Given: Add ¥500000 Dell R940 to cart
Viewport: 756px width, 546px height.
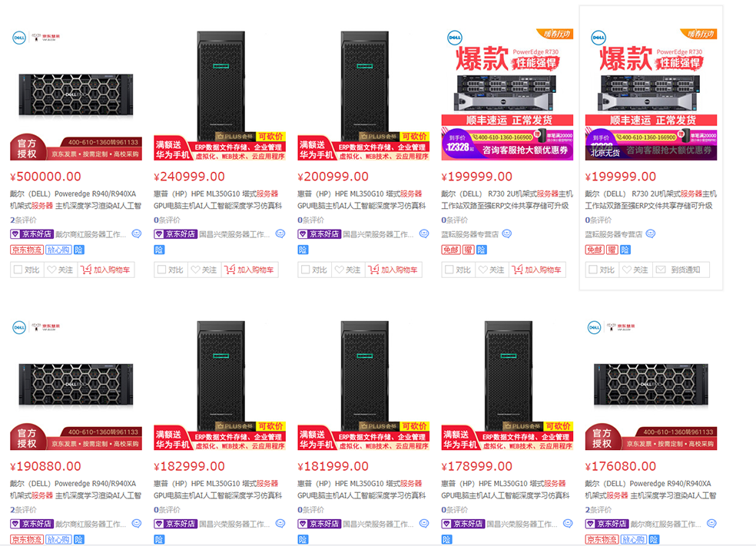Looking at the screenshot, I should (x=105, y=270).
